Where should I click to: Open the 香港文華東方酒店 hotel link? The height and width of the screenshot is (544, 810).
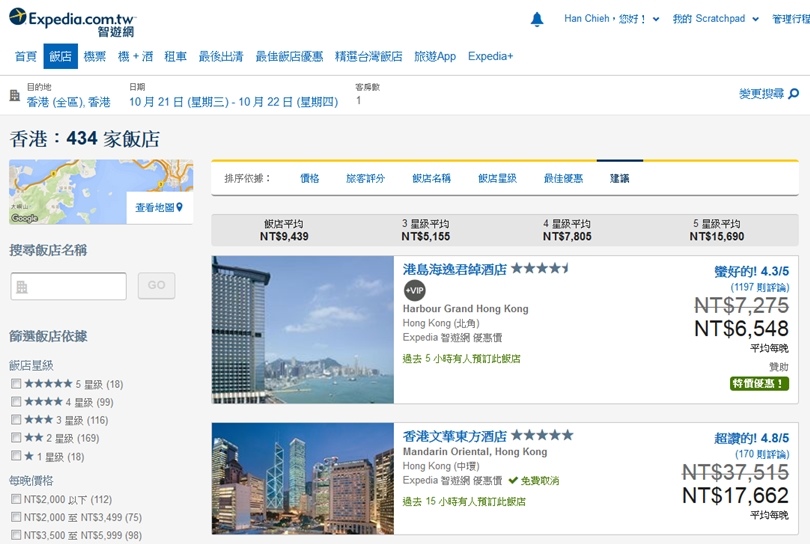point(455,437)
